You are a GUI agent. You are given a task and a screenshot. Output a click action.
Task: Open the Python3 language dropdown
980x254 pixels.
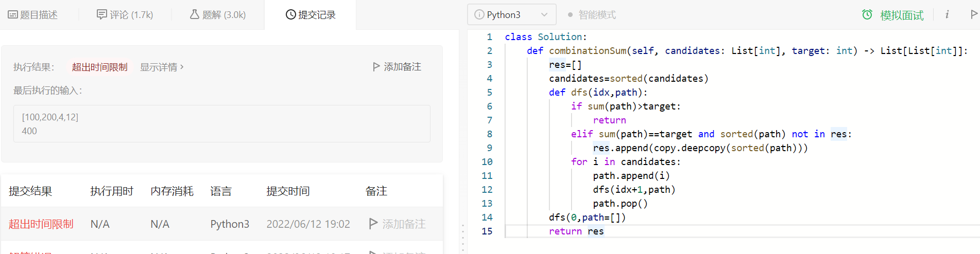[x=511, y=15]
